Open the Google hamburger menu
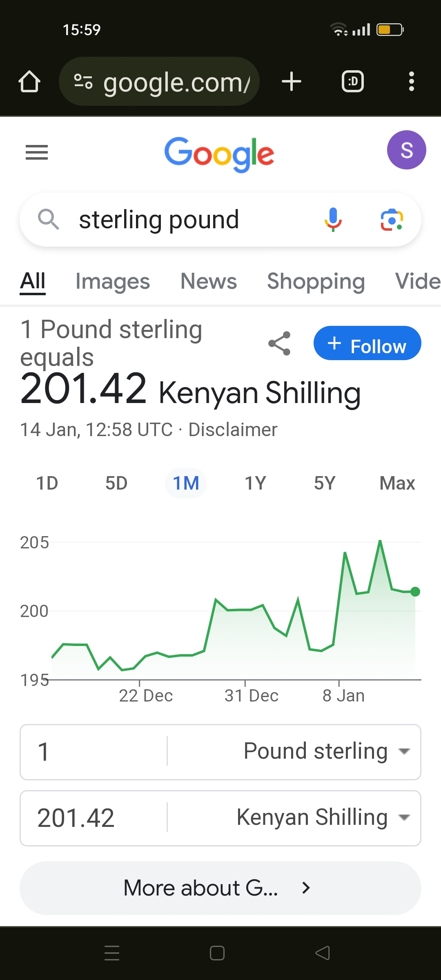This screenshot has width=441, height=980. tap(37, 152)
